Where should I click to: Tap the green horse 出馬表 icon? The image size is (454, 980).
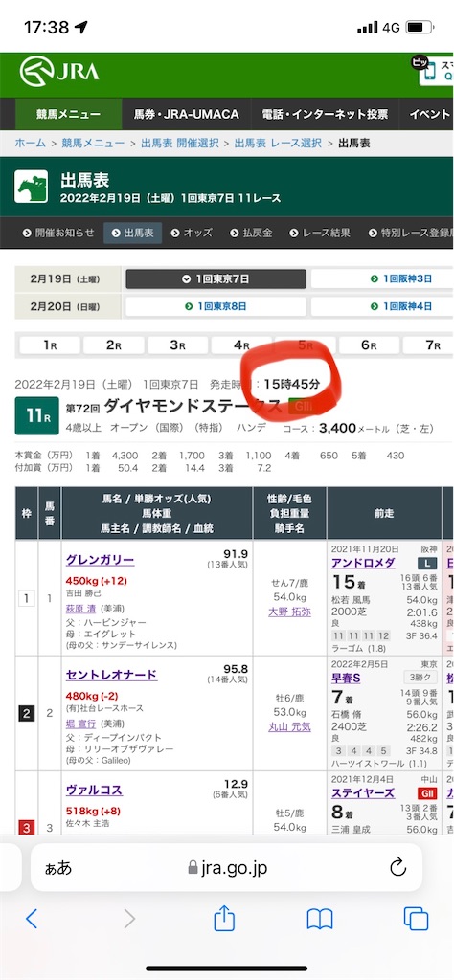[x=32, y=187]
